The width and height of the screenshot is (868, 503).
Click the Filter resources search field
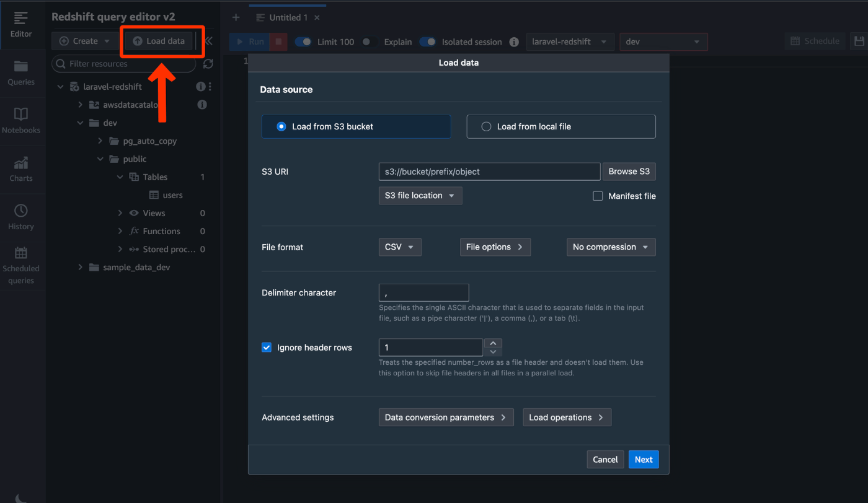click(125, 64)
